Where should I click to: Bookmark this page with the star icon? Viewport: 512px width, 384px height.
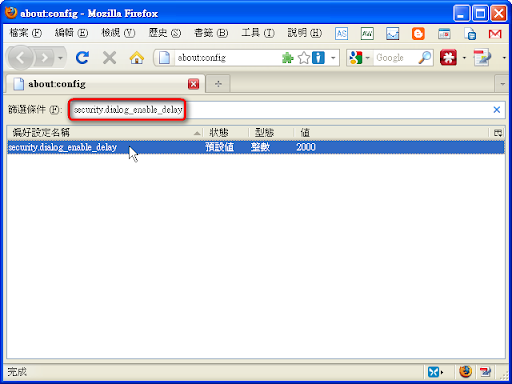(304, 58)
